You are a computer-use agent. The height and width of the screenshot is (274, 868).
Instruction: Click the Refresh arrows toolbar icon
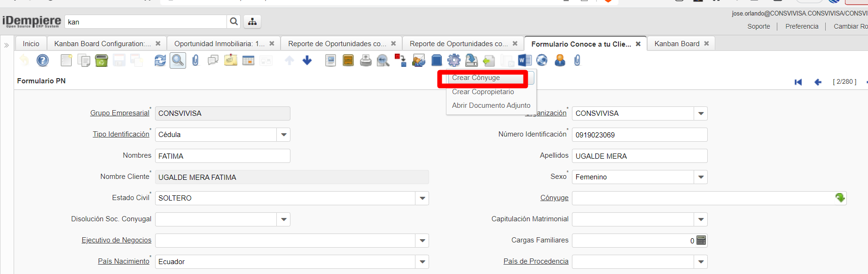[160, 60]
